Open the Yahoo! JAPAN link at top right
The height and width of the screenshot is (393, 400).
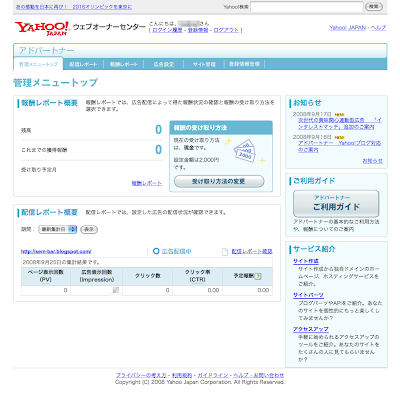(347, 28)
